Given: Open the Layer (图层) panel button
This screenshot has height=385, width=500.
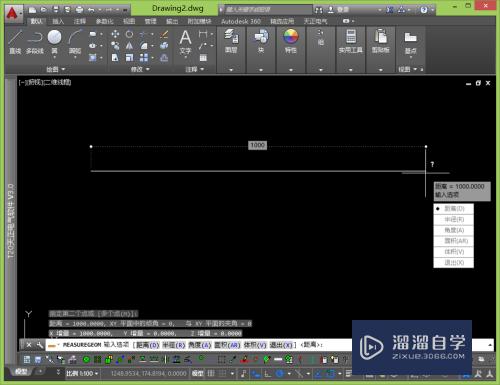Looking at the screenshot, I should tap(231, 41).
